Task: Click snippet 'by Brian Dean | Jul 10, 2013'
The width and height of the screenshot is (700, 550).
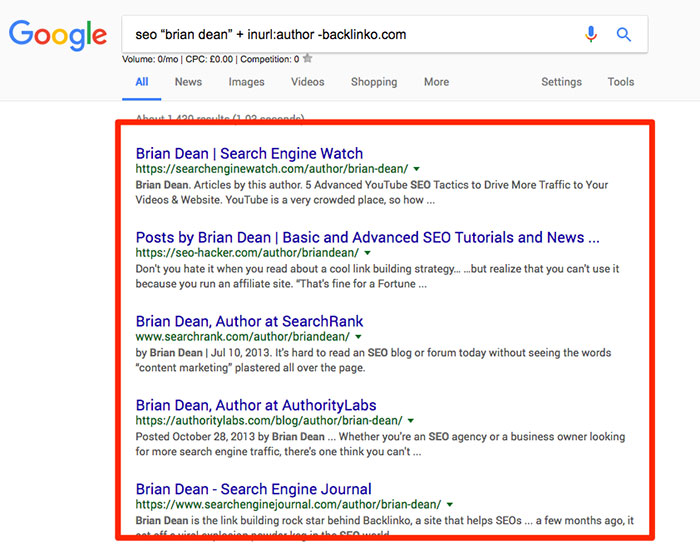Action: coord(203,353)
